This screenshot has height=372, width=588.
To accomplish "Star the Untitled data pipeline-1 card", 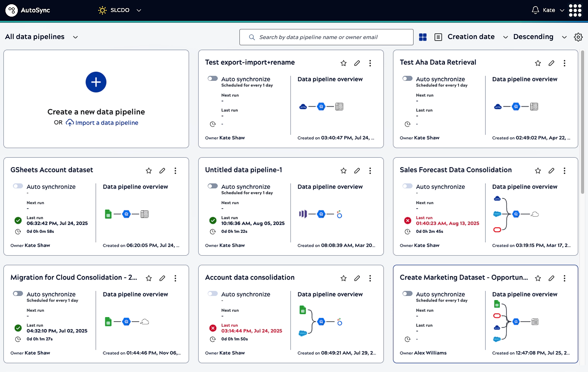I will pos(344,171).
